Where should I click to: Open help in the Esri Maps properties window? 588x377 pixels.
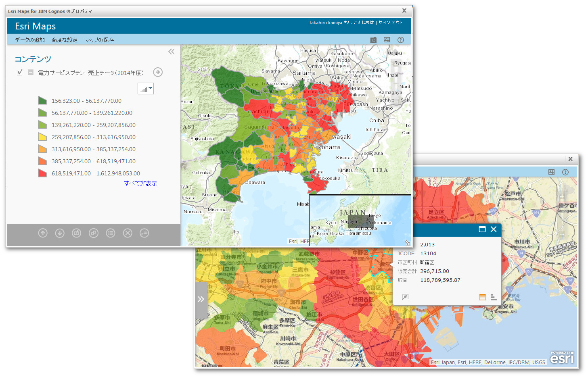click(x=401, y=40)
